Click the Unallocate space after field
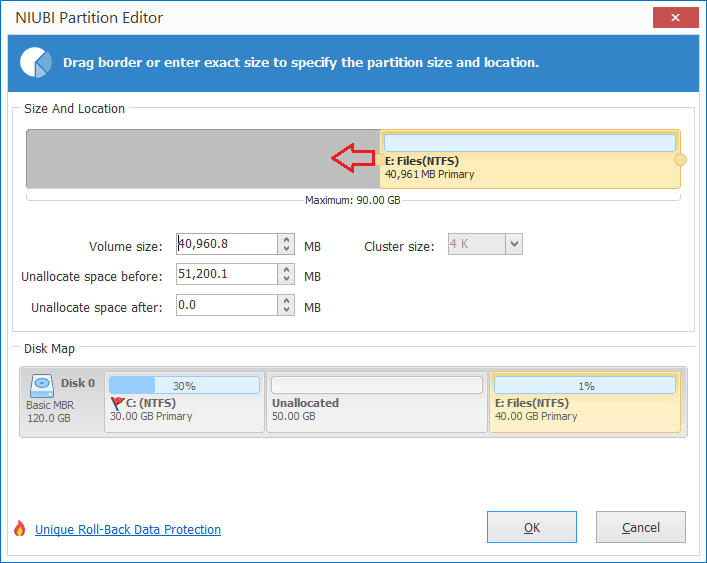This screenshot has height=563, width=707. click(227, 305)
